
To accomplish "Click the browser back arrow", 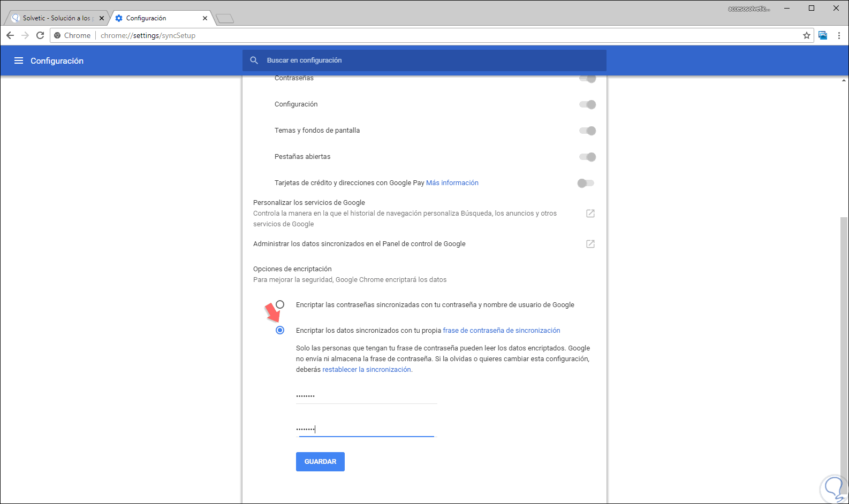I will (x=10, y=35).
